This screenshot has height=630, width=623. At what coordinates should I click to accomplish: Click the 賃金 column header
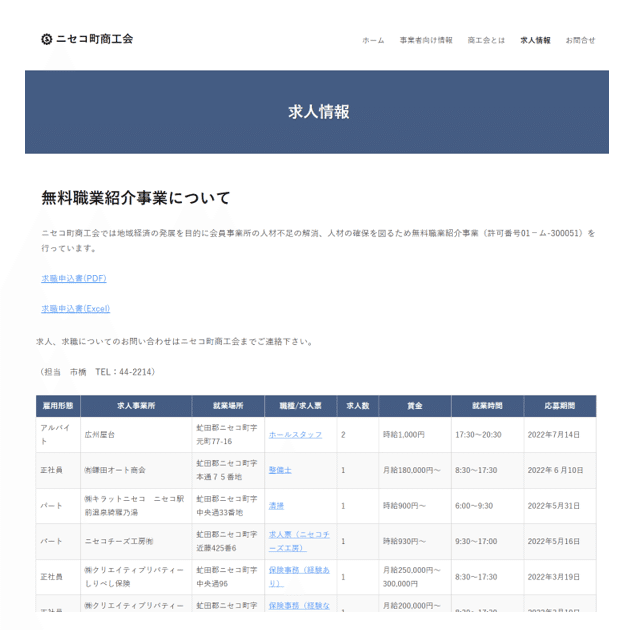tap(415, 406)
